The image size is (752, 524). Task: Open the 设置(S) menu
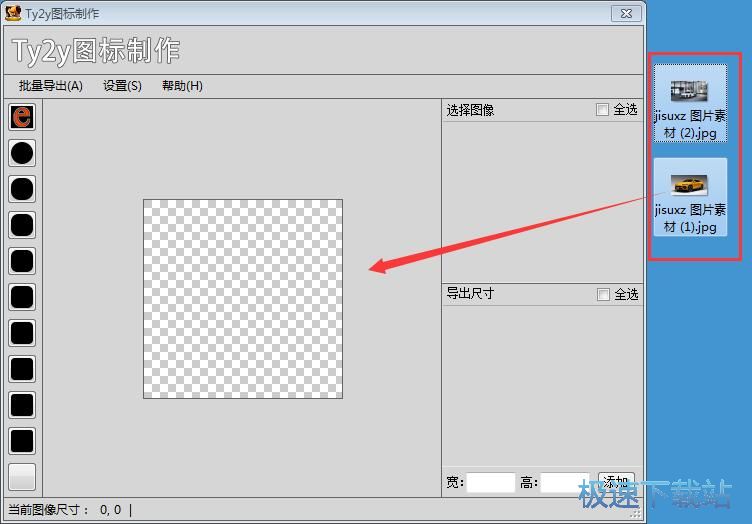(x=122, y=86)
